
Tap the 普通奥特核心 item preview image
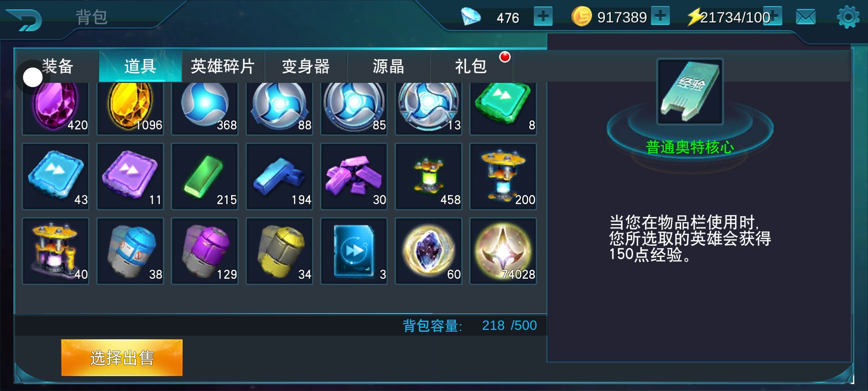point(690,92)
